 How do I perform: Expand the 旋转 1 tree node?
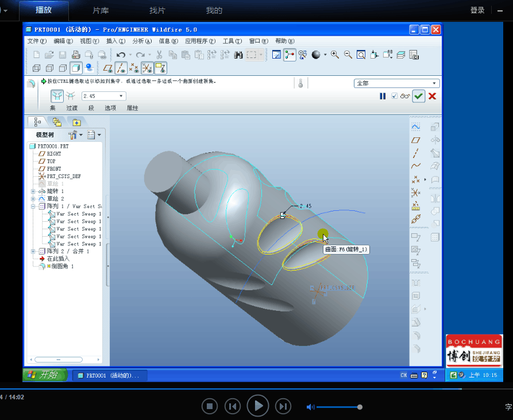click(33, 191)
